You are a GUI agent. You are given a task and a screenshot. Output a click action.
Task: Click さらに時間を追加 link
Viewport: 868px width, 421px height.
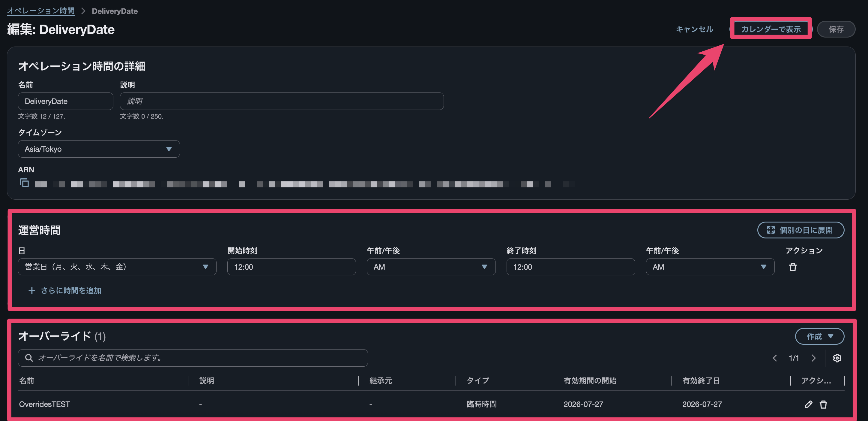pos(71,290)
